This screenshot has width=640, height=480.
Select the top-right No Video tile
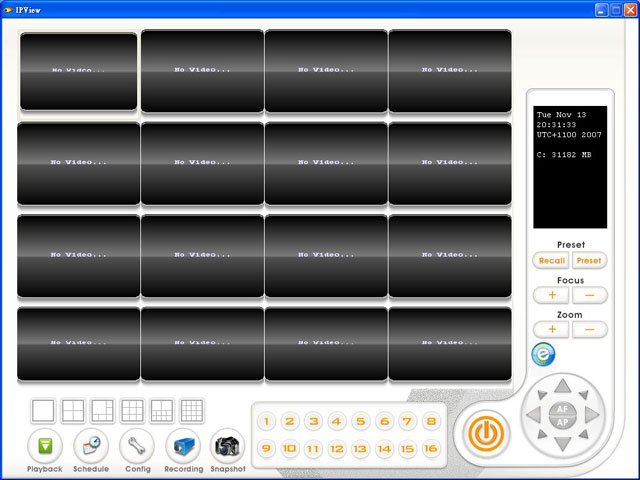coord(450,71)
